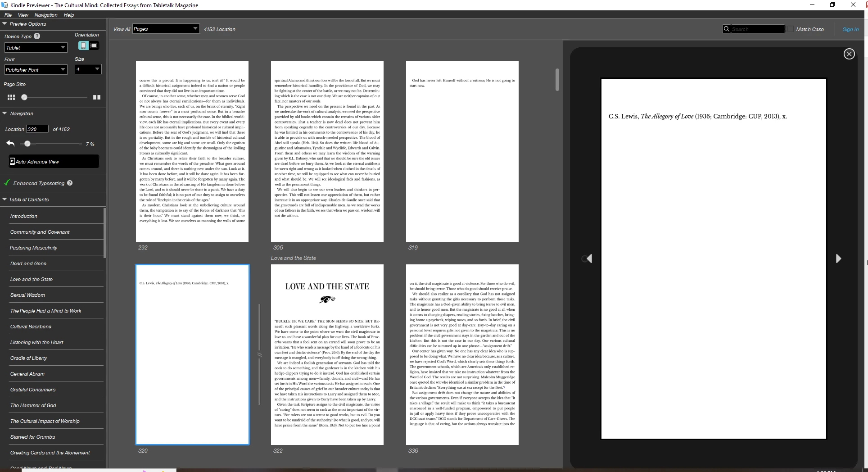
Task: Adjust Page Size slider handle
Action: coord(24,97)
